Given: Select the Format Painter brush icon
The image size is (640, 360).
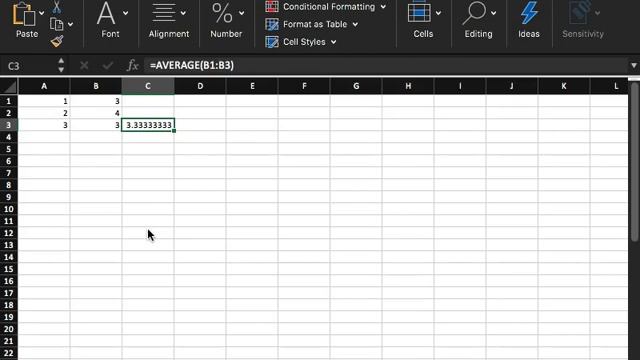Looking at the screenshot, I should tap(57, 41).
